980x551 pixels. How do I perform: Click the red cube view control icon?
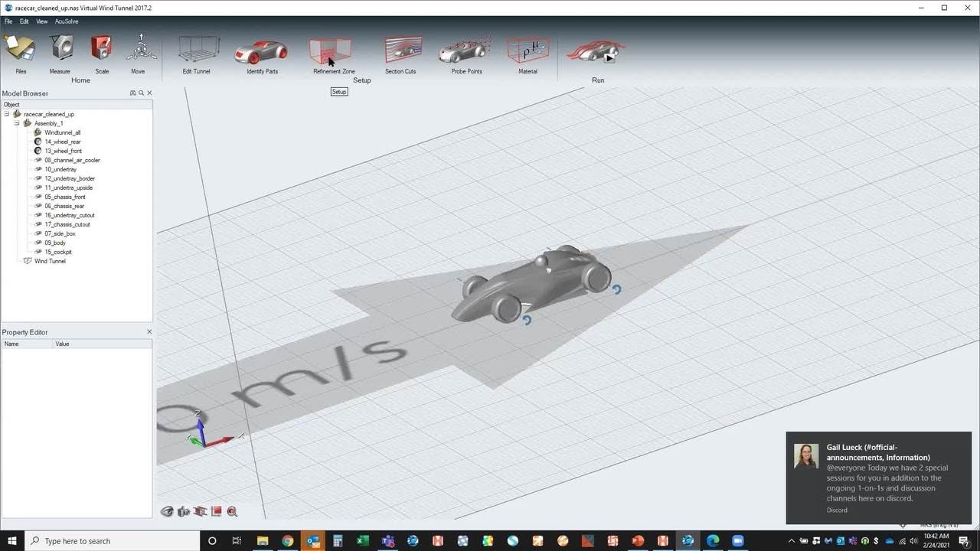(217, 511)
